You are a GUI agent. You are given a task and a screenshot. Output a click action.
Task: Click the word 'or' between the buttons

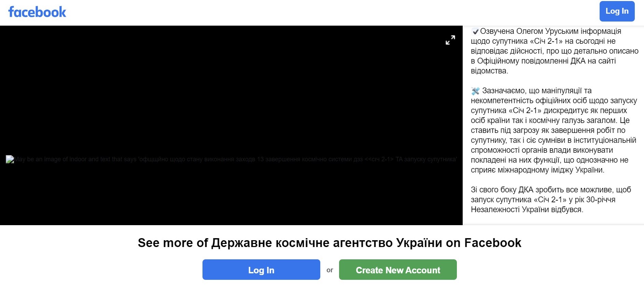tap(330, 270)
